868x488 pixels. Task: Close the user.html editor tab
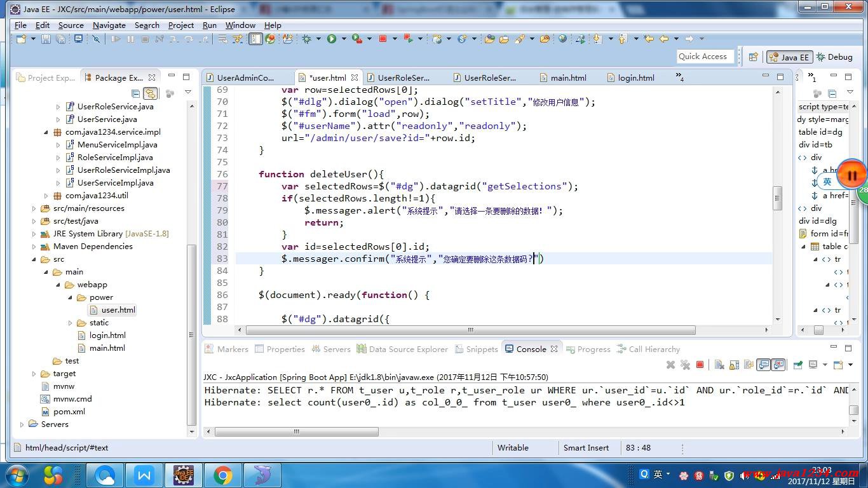[355, 78]
